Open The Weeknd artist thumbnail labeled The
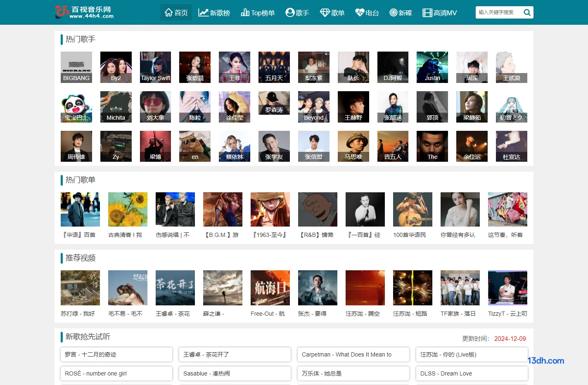This screenshot has width=588, height=385. [432, 146]
